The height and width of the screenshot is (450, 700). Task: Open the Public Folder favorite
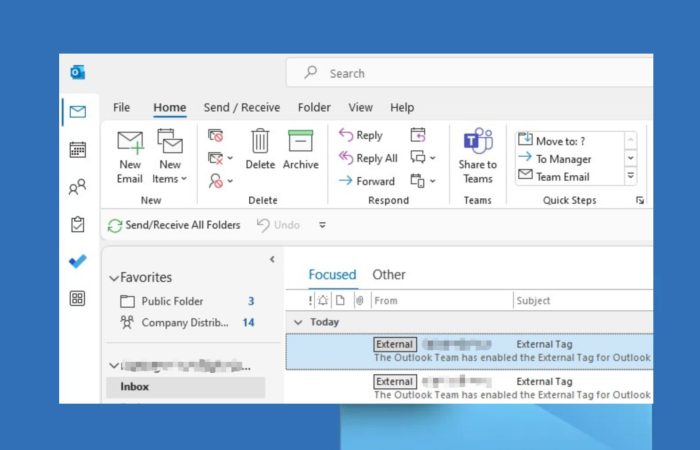point(187,301)
